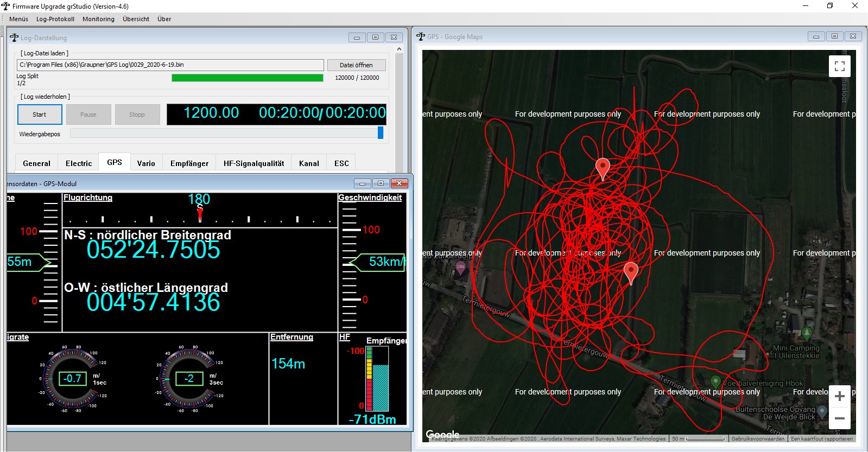
Task: Click the 154m Entfernung value
Action: [x=288, y=364]
